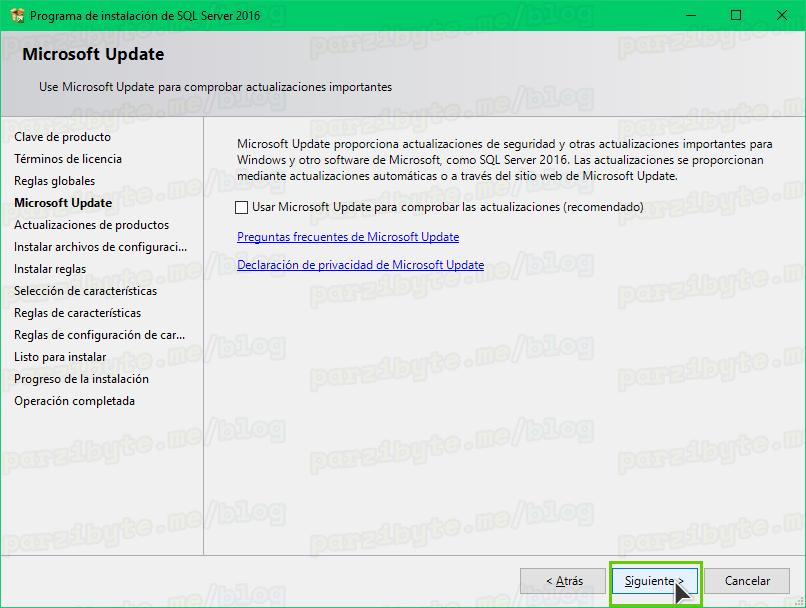Image resolution: width=806 pixels, height=608 pixels.
Task: Select Operación completada step
Action: [x=75, y=401]
